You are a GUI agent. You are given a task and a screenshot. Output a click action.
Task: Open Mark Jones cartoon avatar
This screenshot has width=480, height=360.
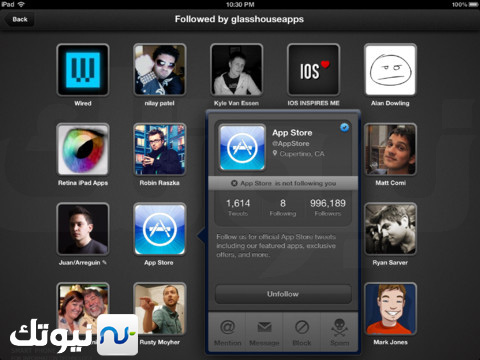point(390,309)
